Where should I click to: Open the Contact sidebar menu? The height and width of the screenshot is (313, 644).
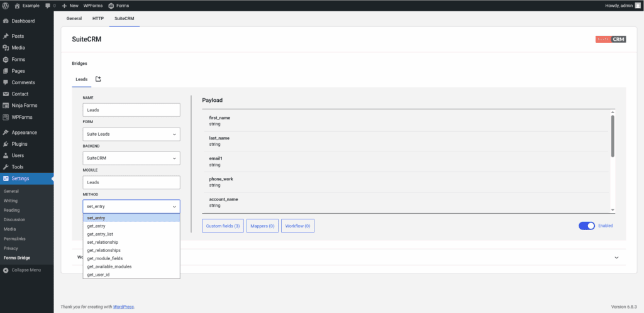(26, 94)
